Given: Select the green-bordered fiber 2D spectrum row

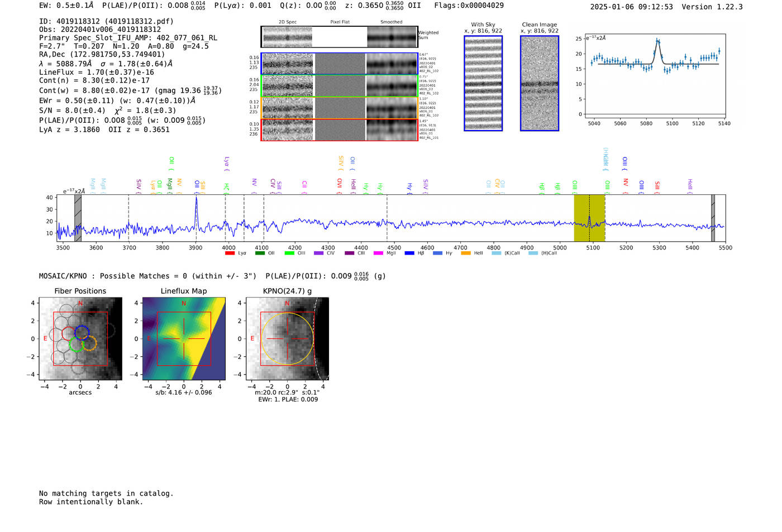Looking at the screenshot, I should [x=339, y=86].
